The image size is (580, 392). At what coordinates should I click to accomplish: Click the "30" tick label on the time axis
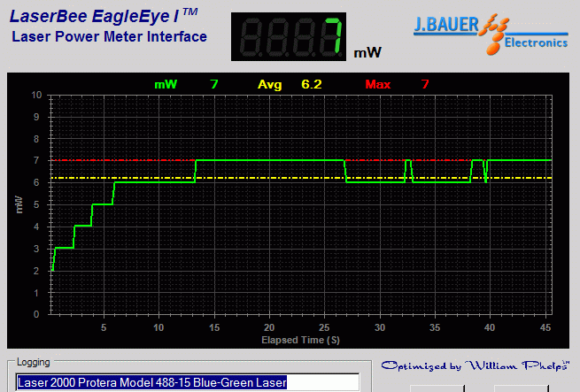click(x=380, y=327)
